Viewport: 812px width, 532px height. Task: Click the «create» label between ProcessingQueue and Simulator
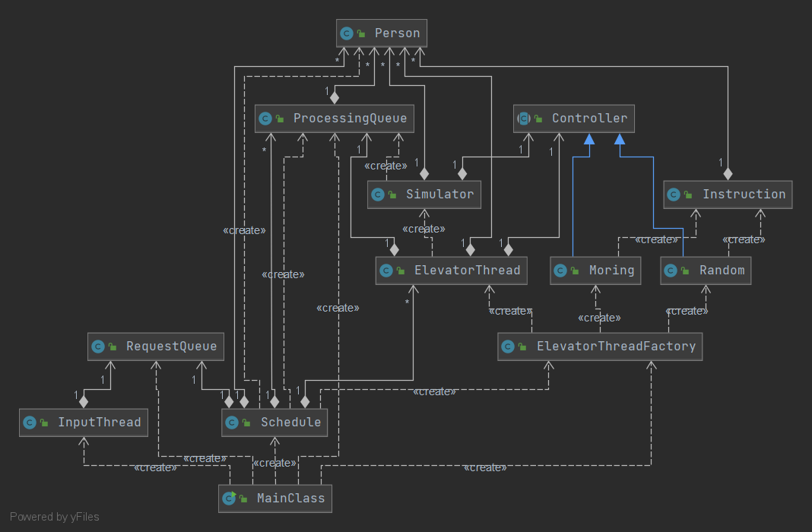385,166
